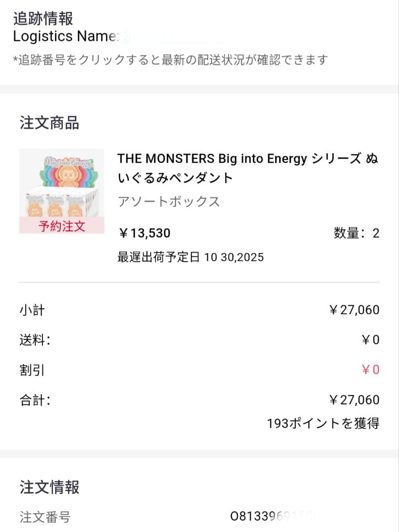Click the 数量: 2 quantity text
Viewport: 399px width, 532px height.
tap(356, 233)
